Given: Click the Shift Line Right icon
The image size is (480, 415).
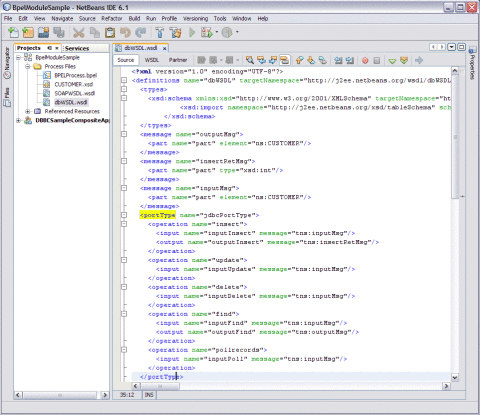Looking at the screenshot, I should 350,60.
